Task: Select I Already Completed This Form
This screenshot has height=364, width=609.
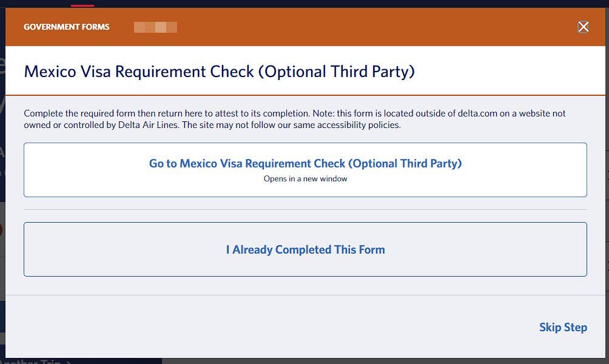Action: point(305,249)
